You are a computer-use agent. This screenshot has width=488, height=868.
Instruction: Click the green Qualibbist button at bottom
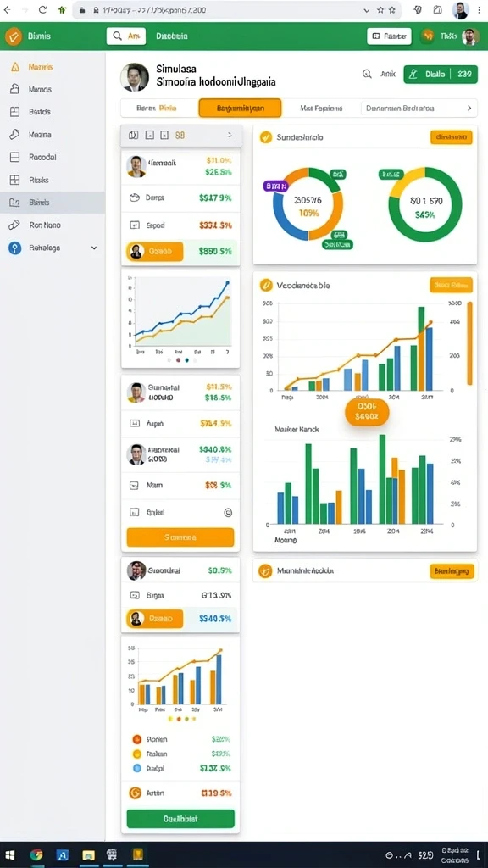[x=180, y=819]
